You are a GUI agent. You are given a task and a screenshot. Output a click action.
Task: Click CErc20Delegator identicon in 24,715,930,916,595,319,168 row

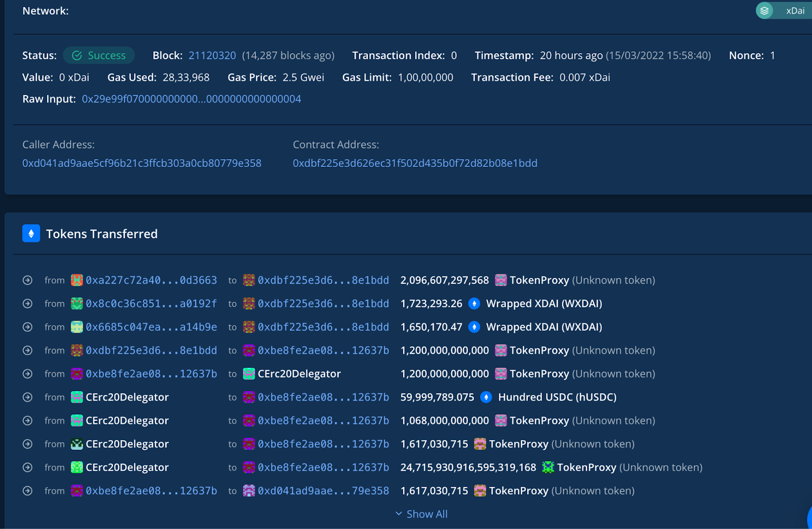tap(77, 467)
